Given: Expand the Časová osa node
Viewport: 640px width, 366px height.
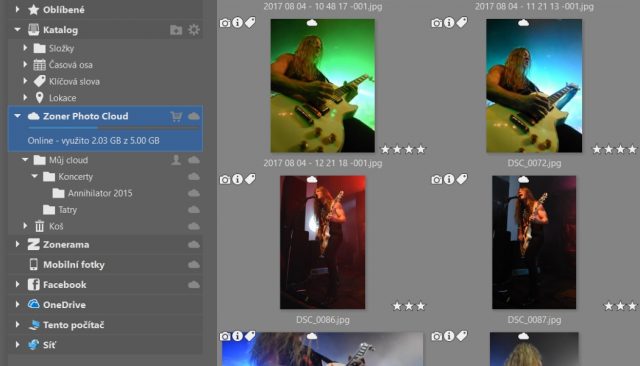Looking at the screenshot, I should tap(25, 64).
